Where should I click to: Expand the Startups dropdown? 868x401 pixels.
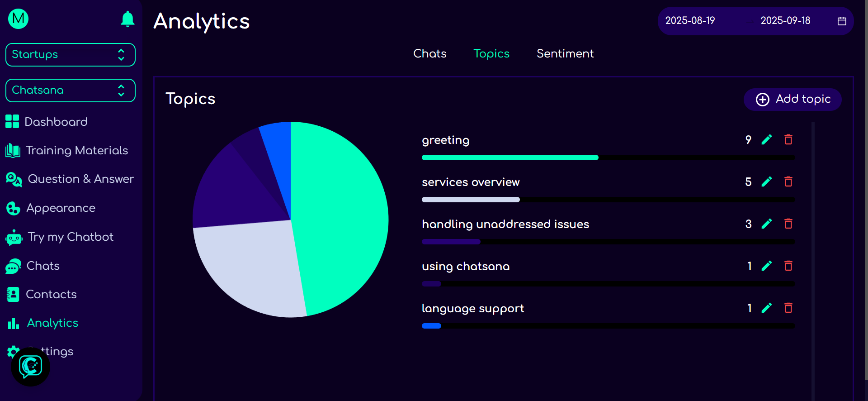(x=70, y=55)
